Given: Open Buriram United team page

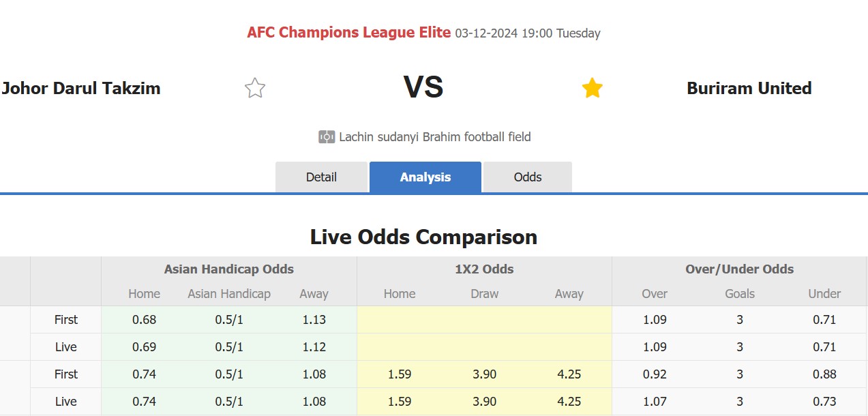Looking at the screenshot, I should click(749, 88).
